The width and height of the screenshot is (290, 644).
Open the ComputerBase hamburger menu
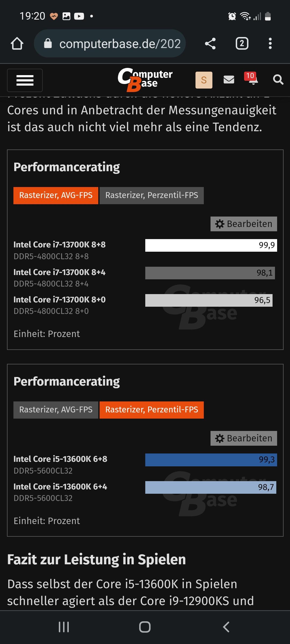pos(25,80)
